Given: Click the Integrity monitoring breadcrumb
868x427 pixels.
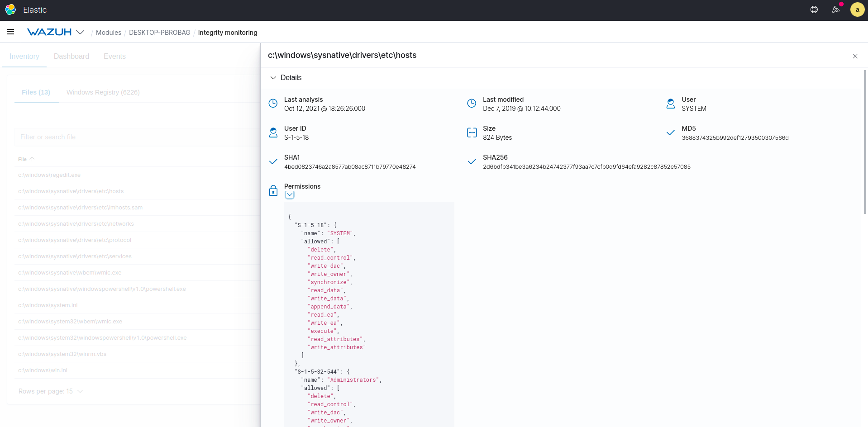Looking at the screenshot, I should pos(228,33).
